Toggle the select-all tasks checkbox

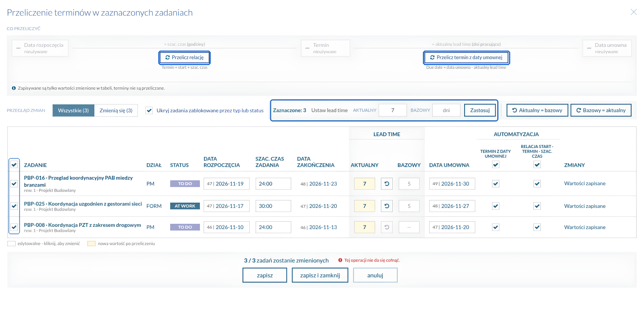[14, 164]
